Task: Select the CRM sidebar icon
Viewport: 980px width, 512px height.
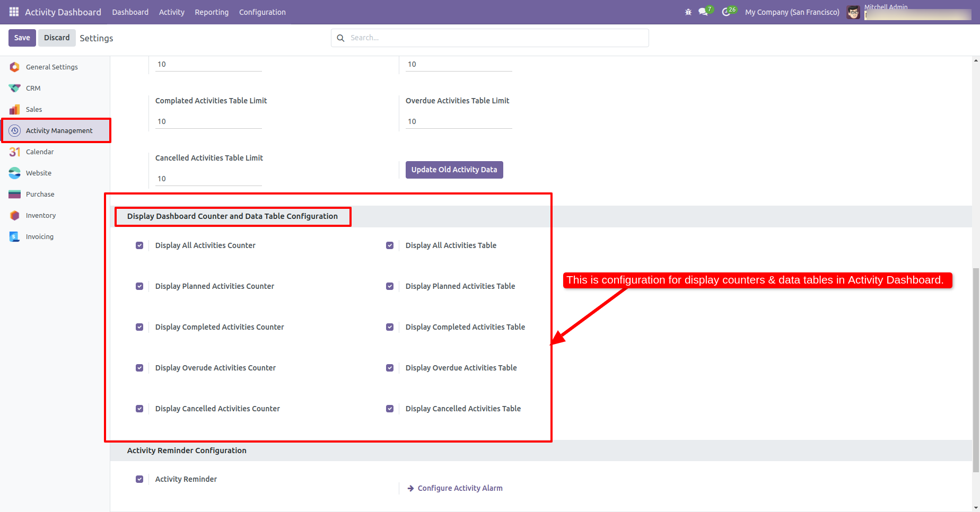Action: tap(15, 88)
